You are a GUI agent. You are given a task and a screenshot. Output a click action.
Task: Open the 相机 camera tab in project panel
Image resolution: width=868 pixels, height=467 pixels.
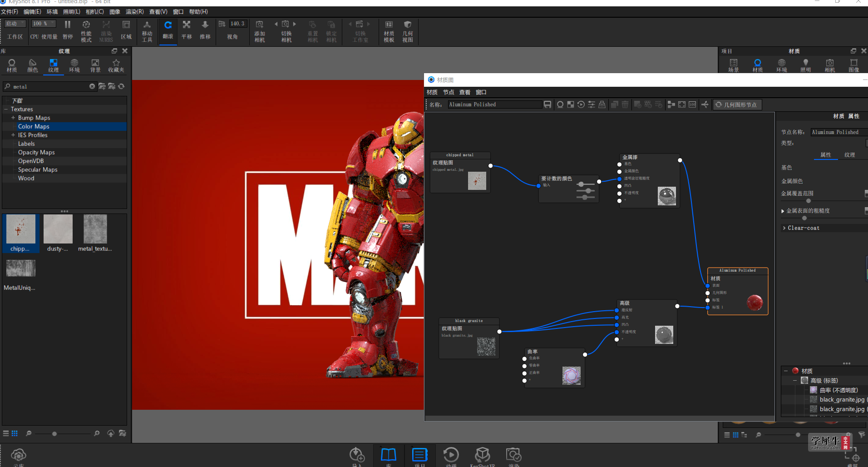(830, 66)
